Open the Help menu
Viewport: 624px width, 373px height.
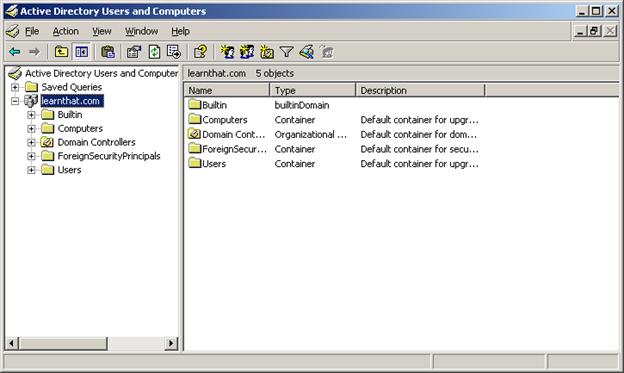coord(180,31)
